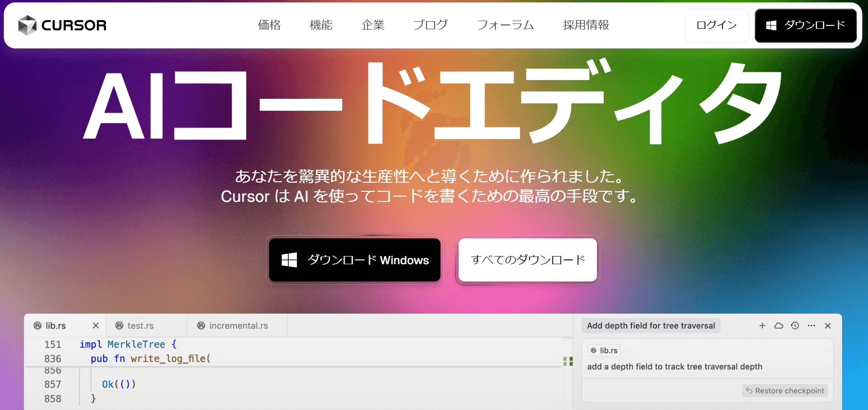Close the lib.rs tab with its X

tap(95, 326)
